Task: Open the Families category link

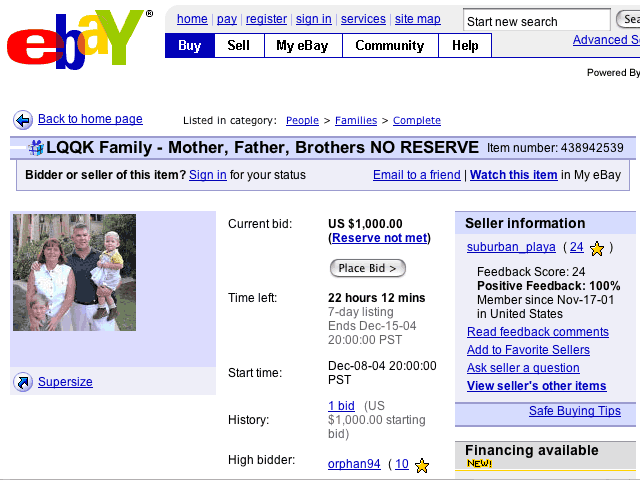Action: pos(356,121)
